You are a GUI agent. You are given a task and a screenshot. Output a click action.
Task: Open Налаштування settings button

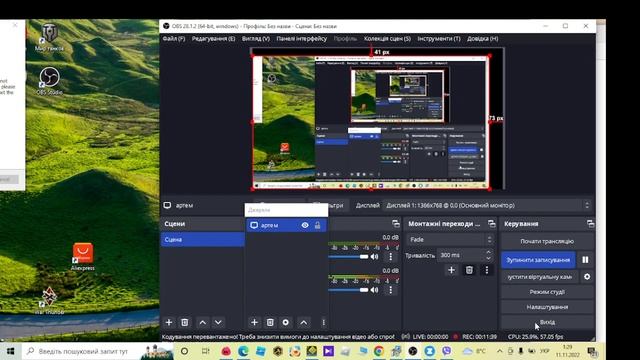point(547,307)
